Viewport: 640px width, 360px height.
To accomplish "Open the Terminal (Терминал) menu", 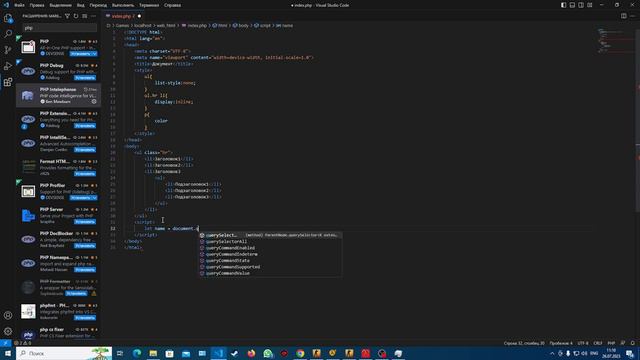I will click(x=149, y=5).
